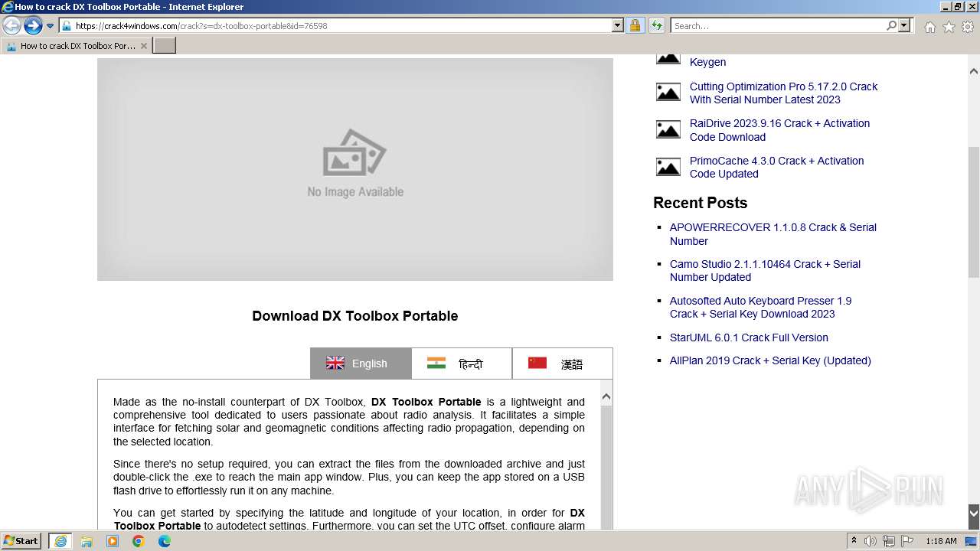Click the browser Back arrow button
This screenshot has height=551, width=980.
pyautogui.click(x=11, y=26)
